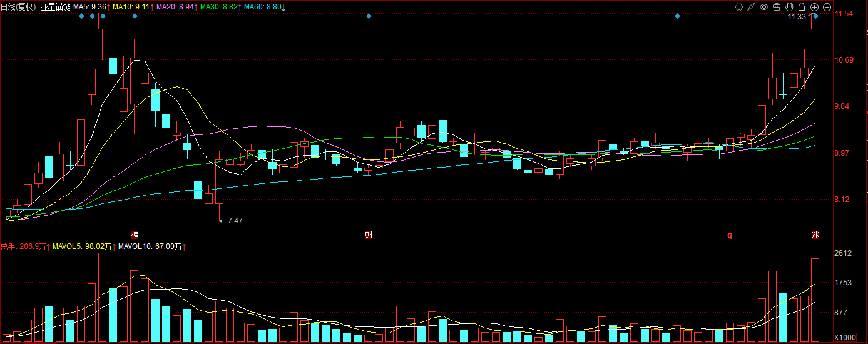The height and width of the screenshot is (344, 868).
Task: Toggle the eye visibility icon
Action: (764, 7)
